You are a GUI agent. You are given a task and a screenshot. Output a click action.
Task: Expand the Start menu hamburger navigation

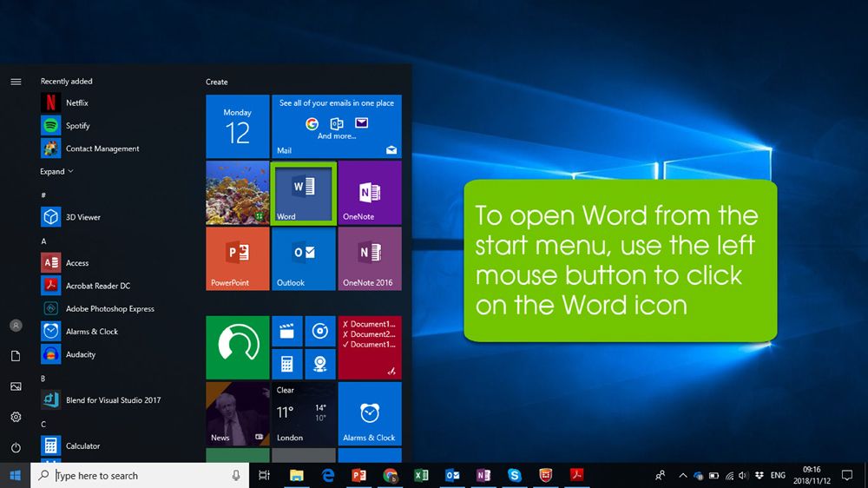[16, 82]
